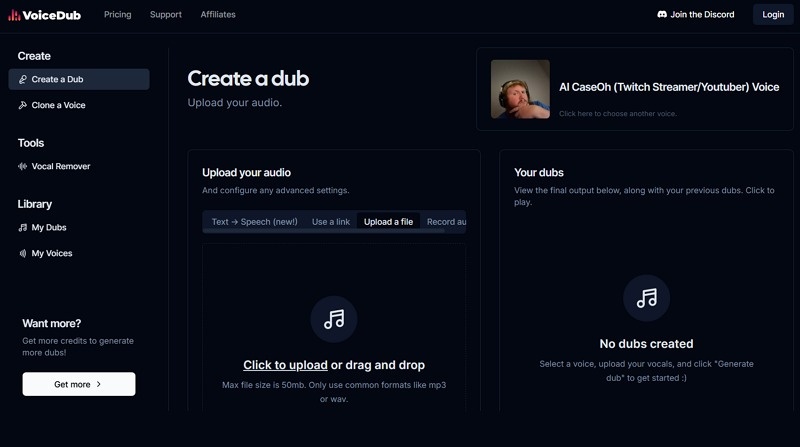Screen dimensions: 800x447
Task: Click the Upload your audio heading
Action: pos(246,172)
